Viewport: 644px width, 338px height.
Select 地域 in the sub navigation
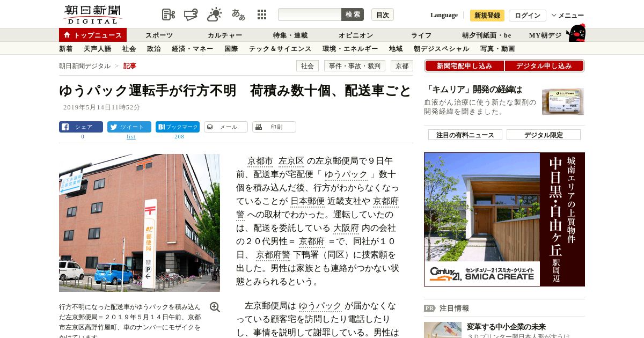[x=396, y=49]
